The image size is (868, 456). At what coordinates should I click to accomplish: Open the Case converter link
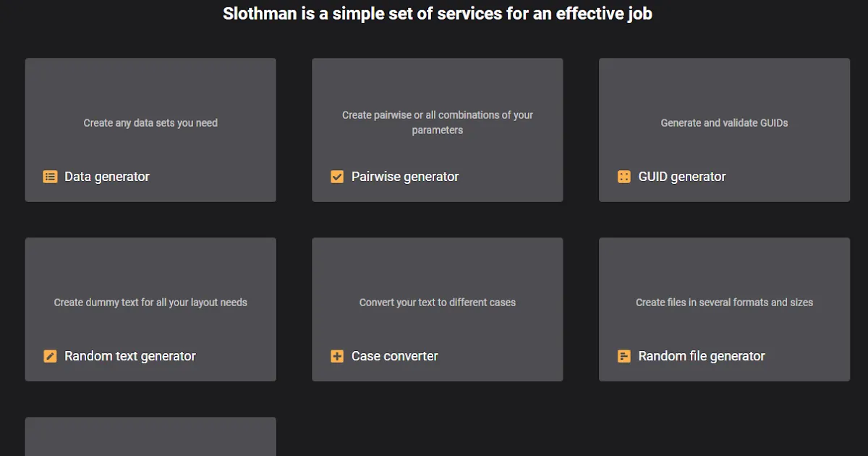[x=395, y=356]
